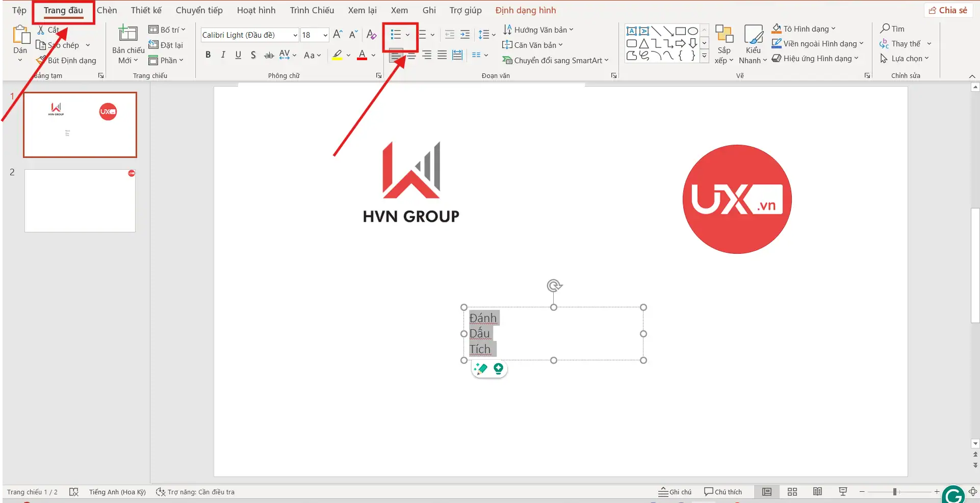Screen dimensions: 980x503
Task: Apply the yellow text highlight color
Action: point(337,55)
